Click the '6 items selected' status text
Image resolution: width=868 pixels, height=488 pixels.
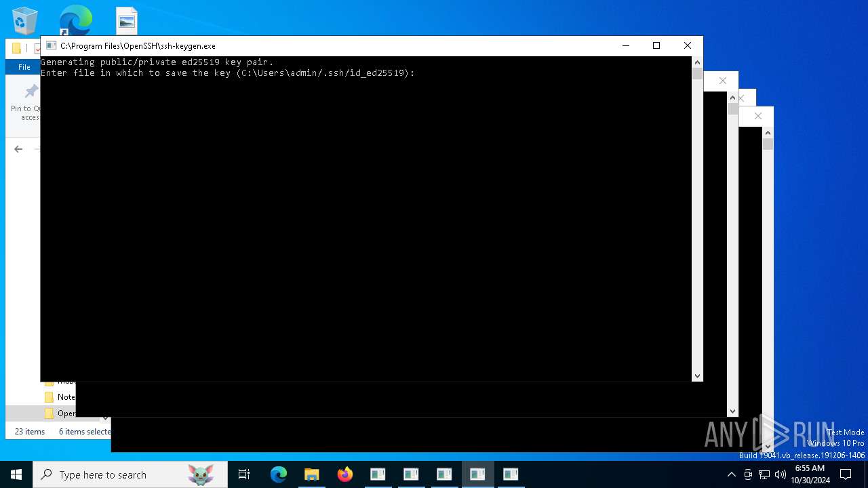(x=85, y=432)
